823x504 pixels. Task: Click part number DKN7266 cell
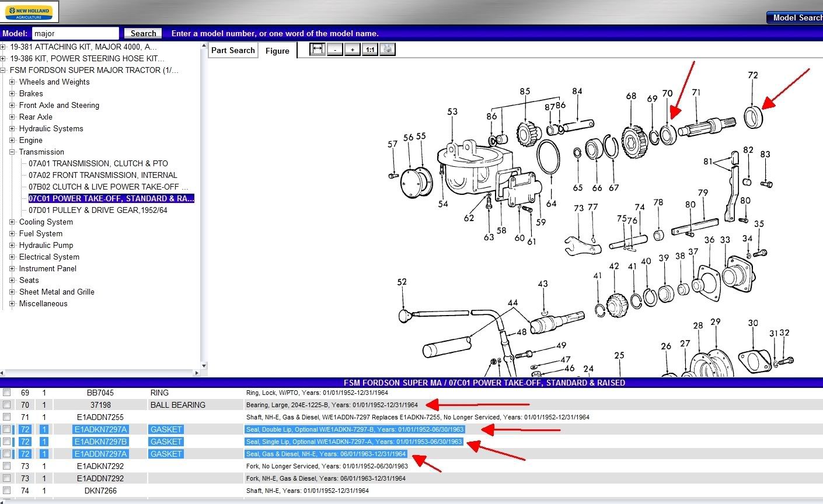pyautogui.click(x=100, y=491)
